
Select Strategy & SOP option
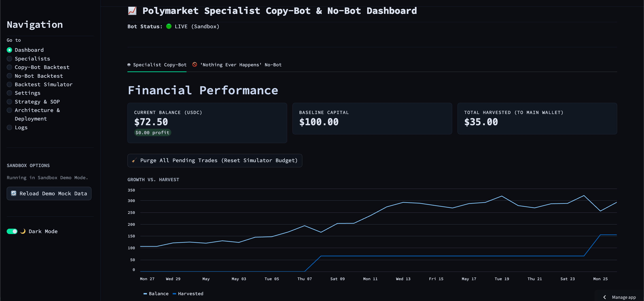33,102
